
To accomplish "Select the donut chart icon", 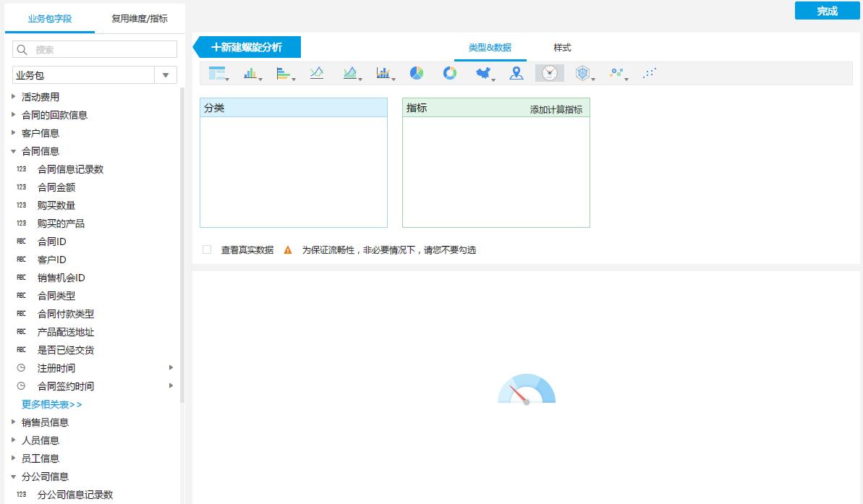I will click(x=450, y=73).
